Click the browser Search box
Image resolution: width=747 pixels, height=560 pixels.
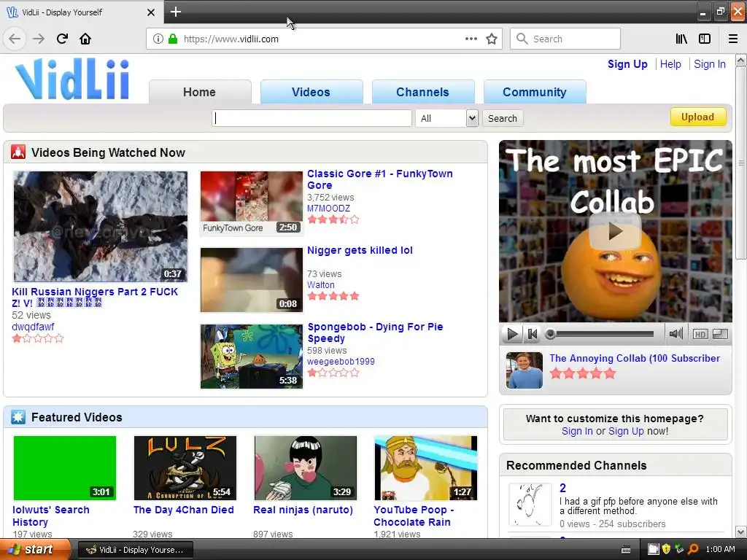[565, 39]
